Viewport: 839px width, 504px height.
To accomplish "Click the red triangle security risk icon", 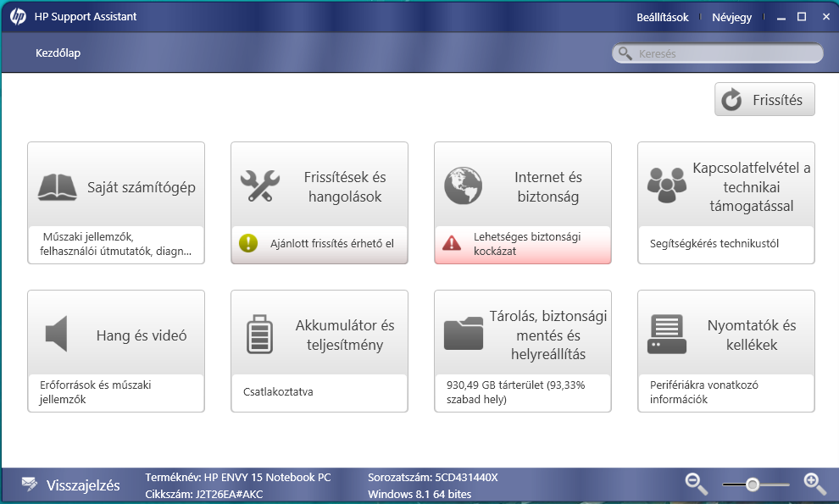I will (x=452, y=243).
